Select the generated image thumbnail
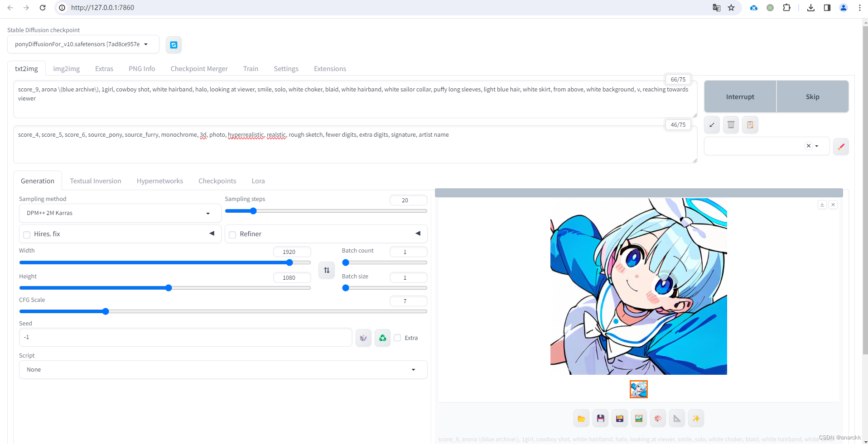 (x=639, y=389)
